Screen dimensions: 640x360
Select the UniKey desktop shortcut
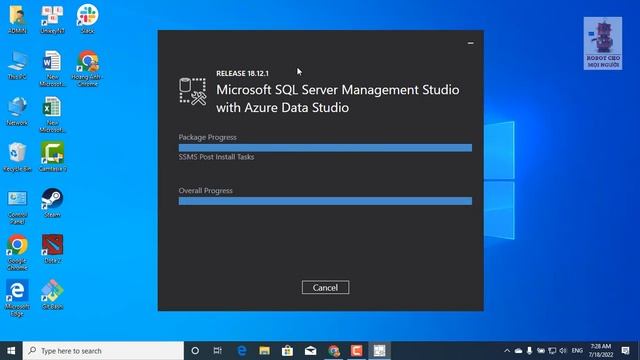[x=52, y=19]
